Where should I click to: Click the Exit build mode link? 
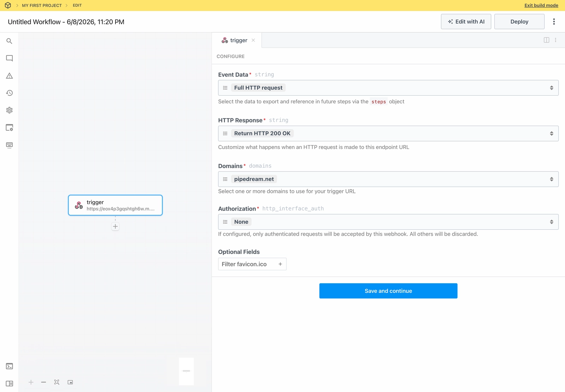[x=541, y=5]
